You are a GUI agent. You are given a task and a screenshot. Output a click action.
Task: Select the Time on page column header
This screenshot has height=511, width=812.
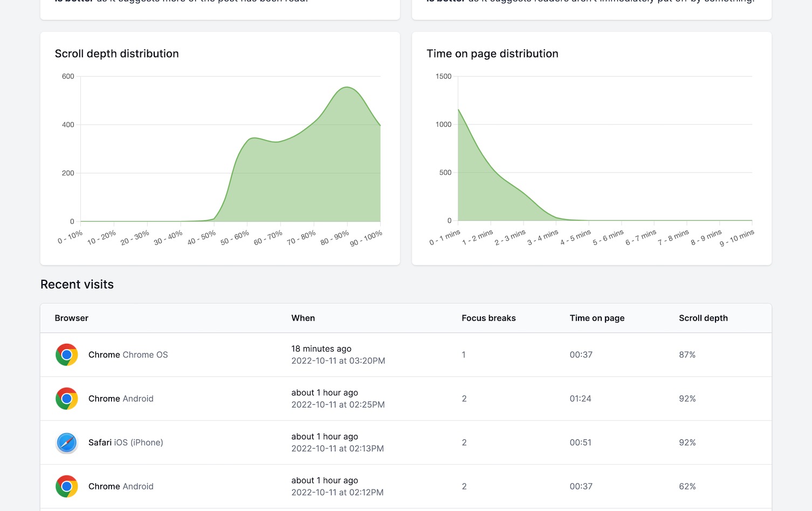tap(597, 318)
